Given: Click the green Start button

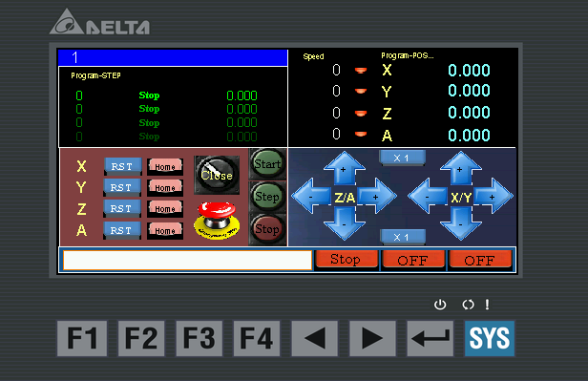Looking at the screenshot, I should 267,164.
